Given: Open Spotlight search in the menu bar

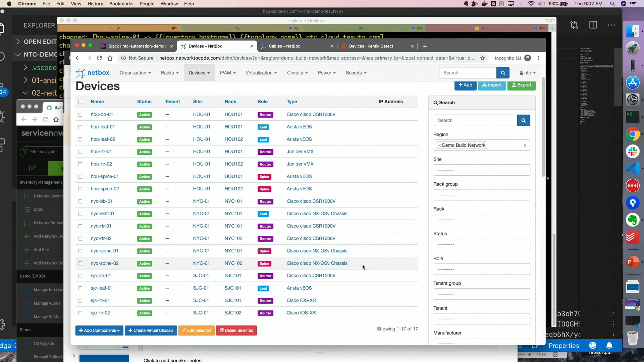Looking at the screenshot, I should click(612, 4).
